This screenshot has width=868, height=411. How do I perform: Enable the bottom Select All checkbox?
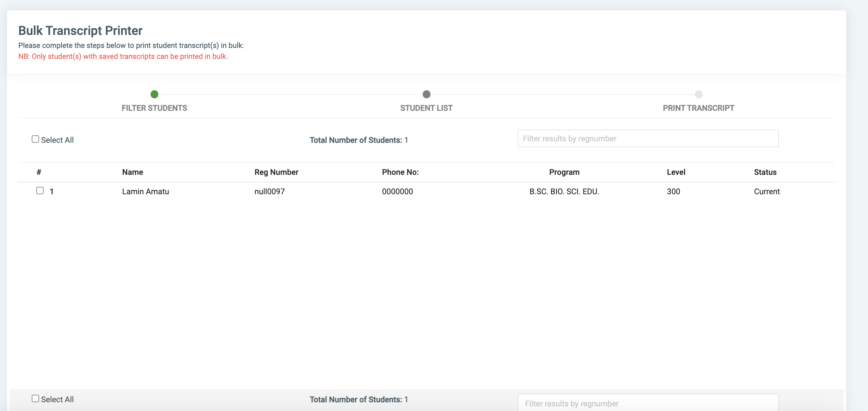35,398
